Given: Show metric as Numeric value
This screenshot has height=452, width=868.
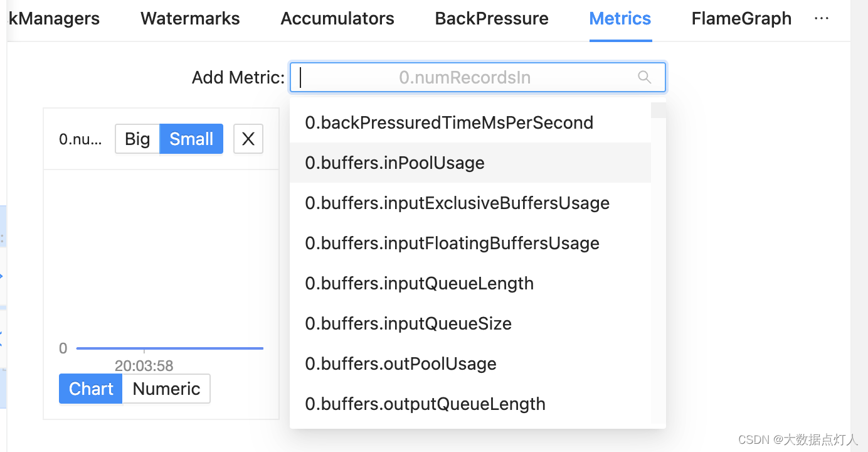Looking at the screenshot, I should [166, 389].
